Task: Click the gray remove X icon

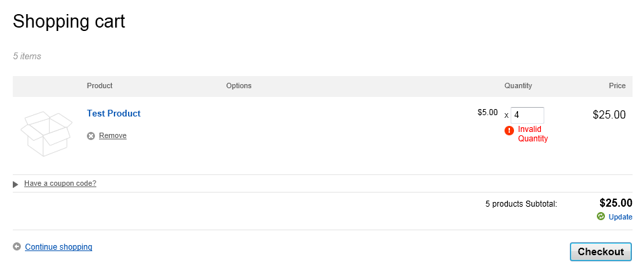Action: [x=91, y=136]
